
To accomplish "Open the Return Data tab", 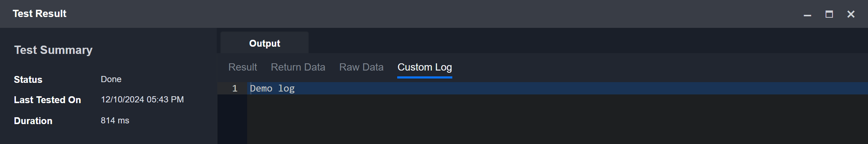I will (298, 67).
